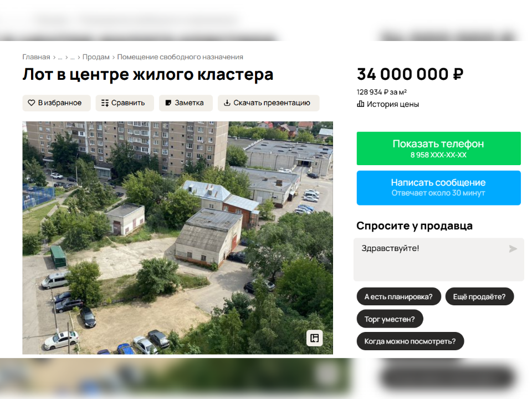
Task: Click the heart icon to add to favorites
Action: pos(31,103)
